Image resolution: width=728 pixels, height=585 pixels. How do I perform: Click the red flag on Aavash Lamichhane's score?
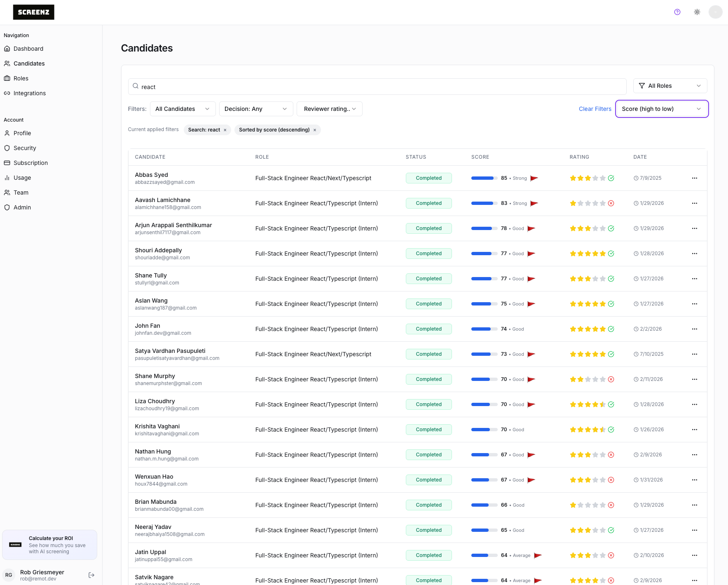pyautogui.click(x=534, y=203)
